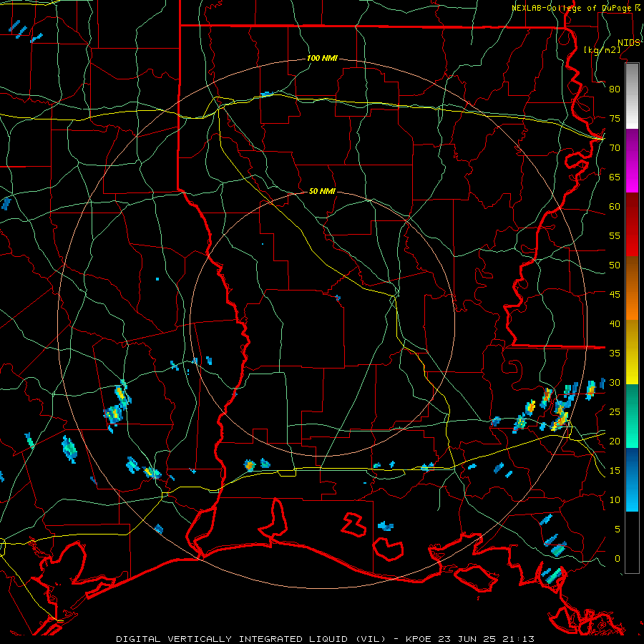Click the scale value 60
Image resolution: width=644 pixels, height=644 pixels.
615,207
